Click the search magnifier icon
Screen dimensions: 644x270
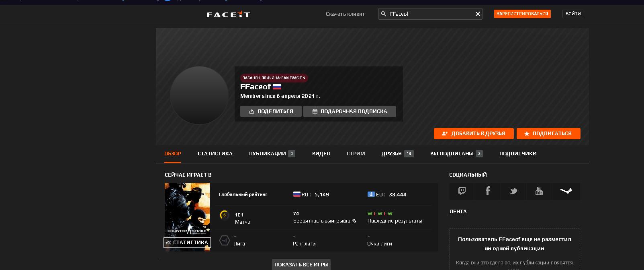(x=383, y=14)
